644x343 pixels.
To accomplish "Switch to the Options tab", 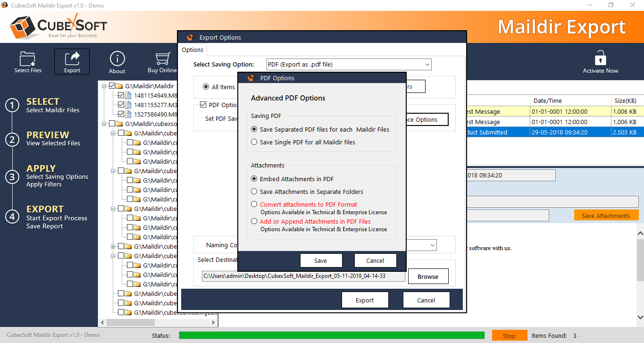I will click(192, 50).
